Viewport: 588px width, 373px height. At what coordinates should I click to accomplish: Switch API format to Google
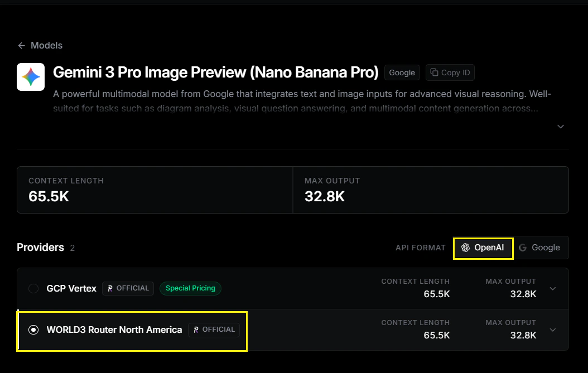[x=540, y=248]
